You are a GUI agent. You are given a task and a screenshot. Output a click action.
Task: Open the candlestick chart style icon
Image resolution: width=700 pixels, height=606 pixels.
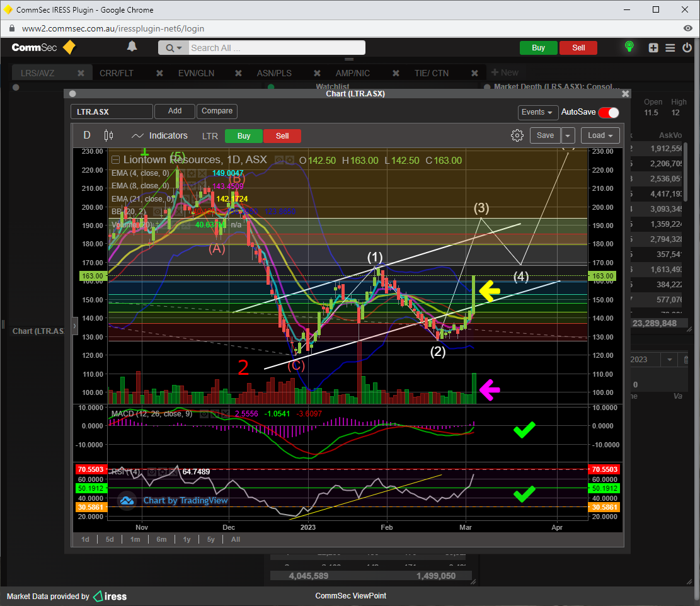(108, 135)
